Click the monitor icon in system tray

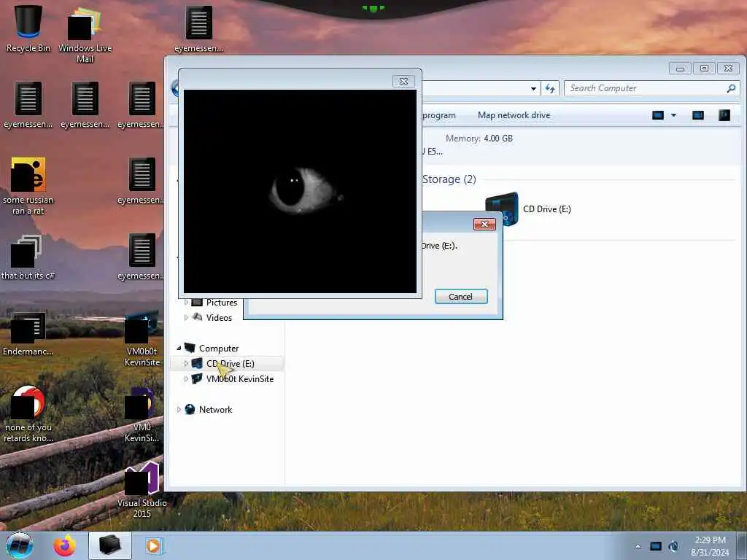[x=656, y=546]
